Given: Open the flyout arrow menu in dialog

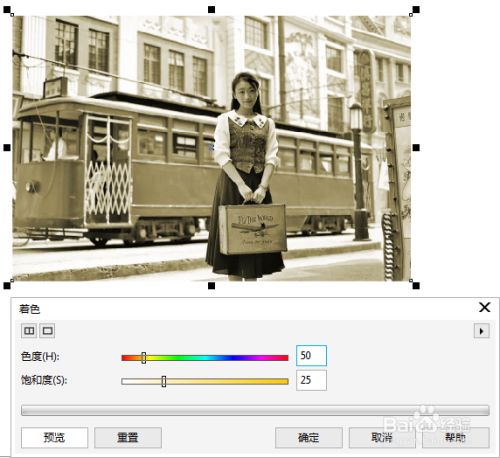Looking at the screenshot, I should coord(481,331).
